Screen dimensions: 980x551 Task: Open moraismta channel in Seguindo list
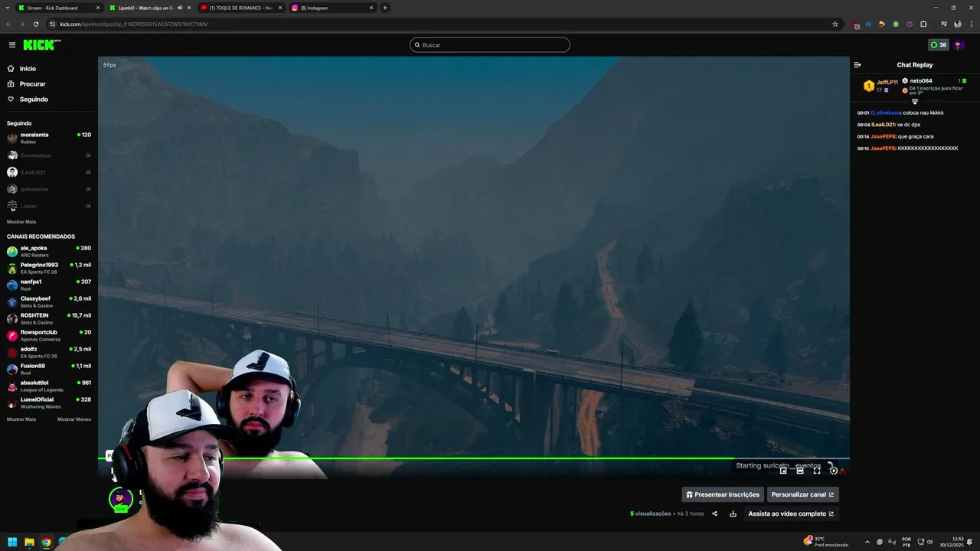click(48, 138)
